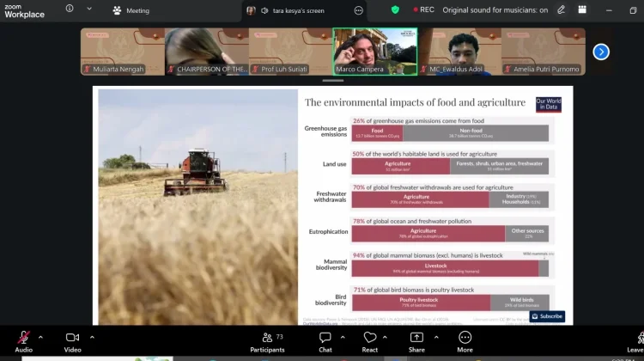The width and height of the screenshot is (644, 361).
Task: Select Marco Campera video thumbnail
Action: [375, 52]
